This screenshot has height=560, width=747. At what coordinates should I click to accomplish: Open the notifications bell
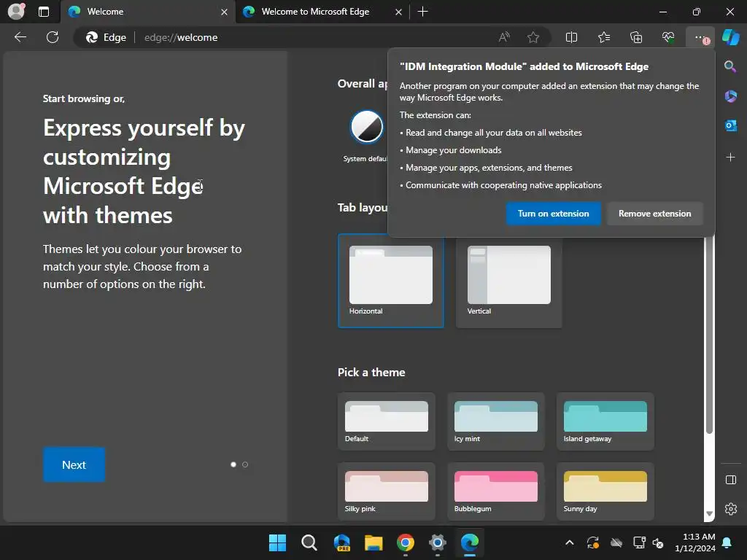coord(727,542)
